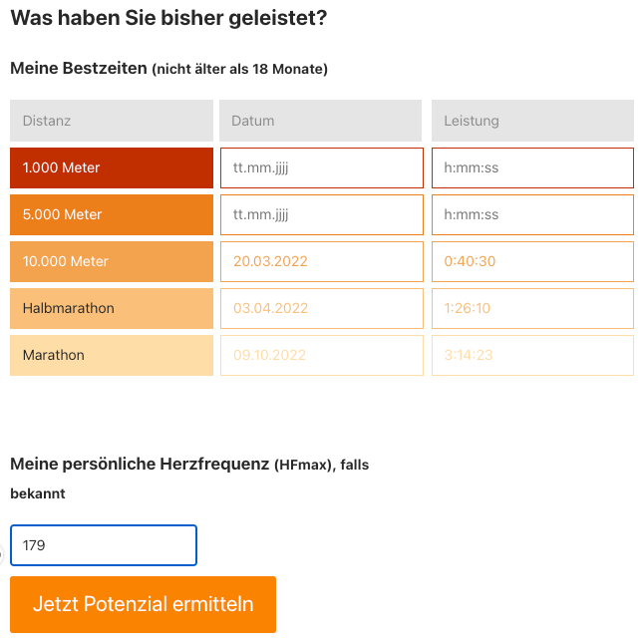Click the Datum column header
Viewport: 644px width, 644px height.
click(x=321, y=121)
